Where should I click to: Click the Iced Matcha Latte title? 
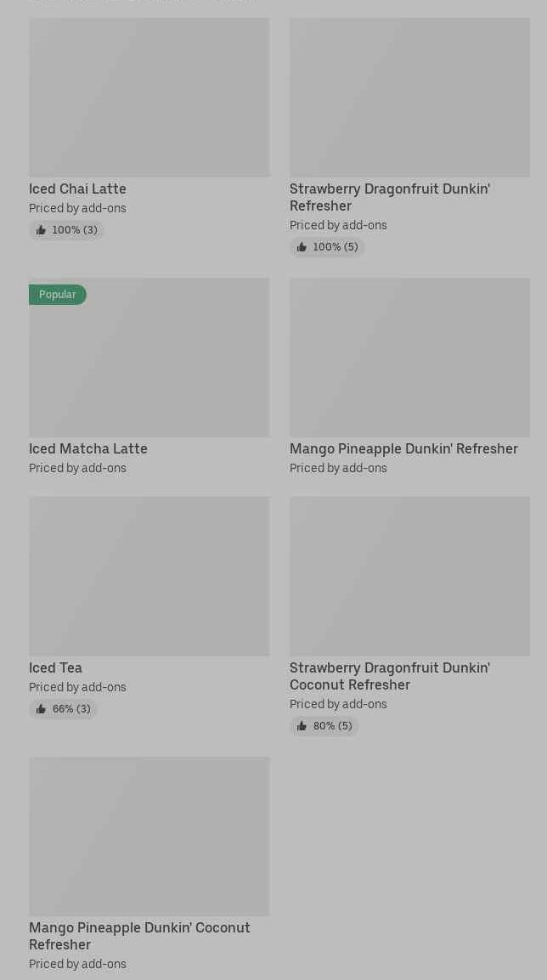(88, 448)
